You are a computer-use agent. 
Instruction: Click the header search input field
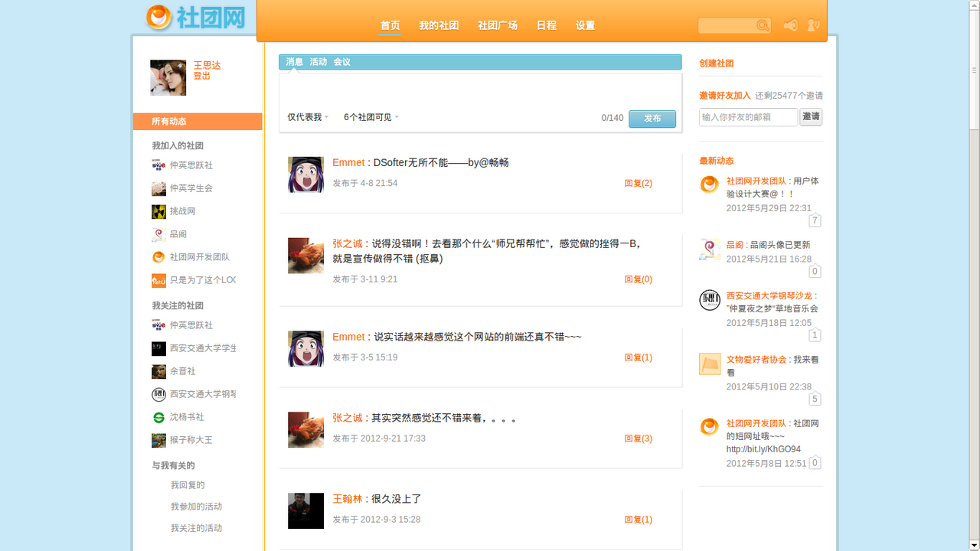pos(727,26)
